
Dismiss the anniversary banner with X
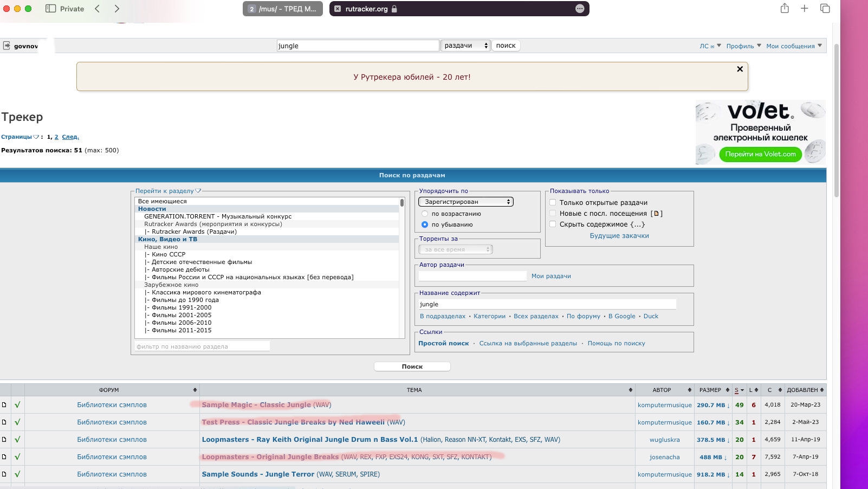[x=740, y=69]
